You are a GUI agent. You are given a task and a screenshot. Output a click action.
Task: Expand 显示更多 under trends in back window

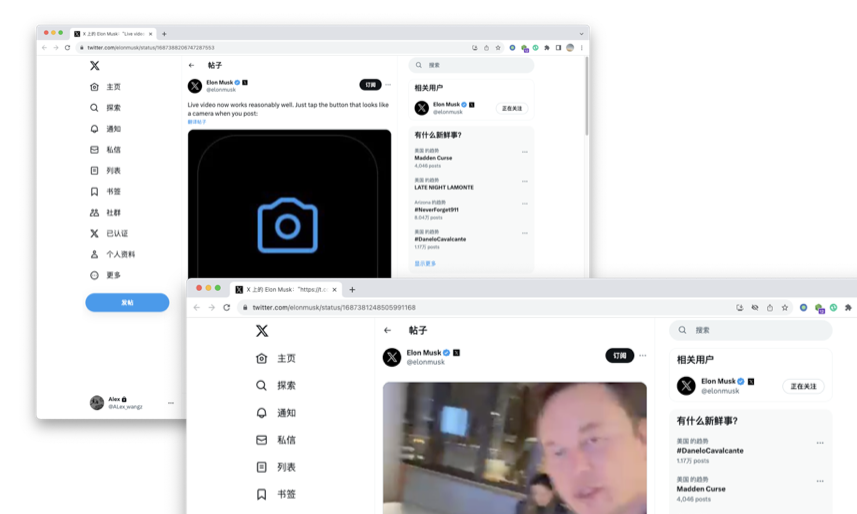(x=425, y=264)
